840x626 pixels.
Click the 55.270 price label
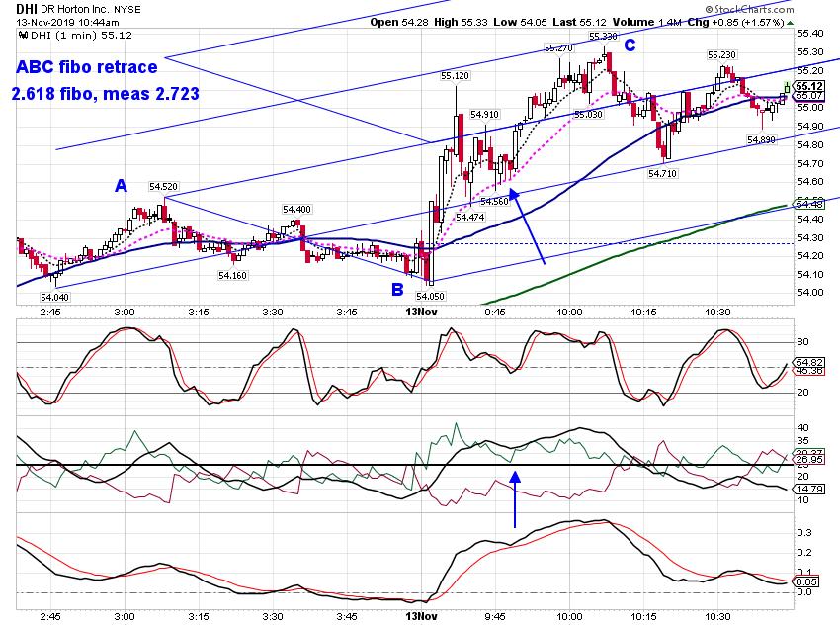tap(558, 48)
